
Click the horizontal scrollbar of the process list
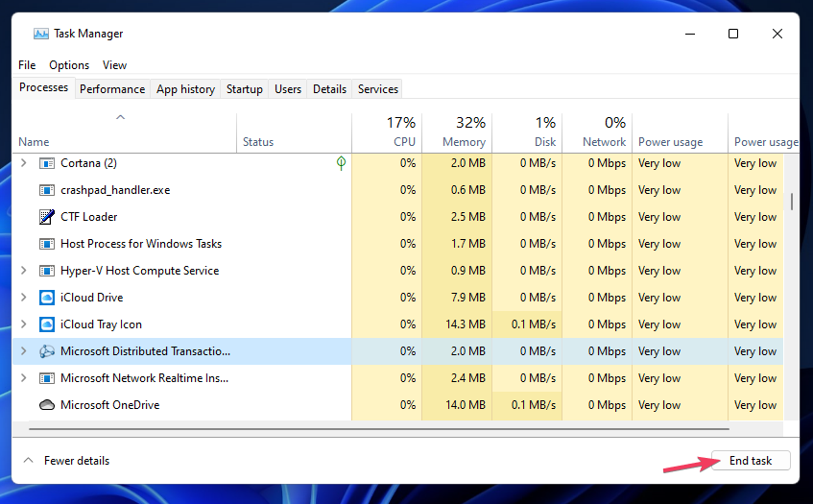click(379, 429)
